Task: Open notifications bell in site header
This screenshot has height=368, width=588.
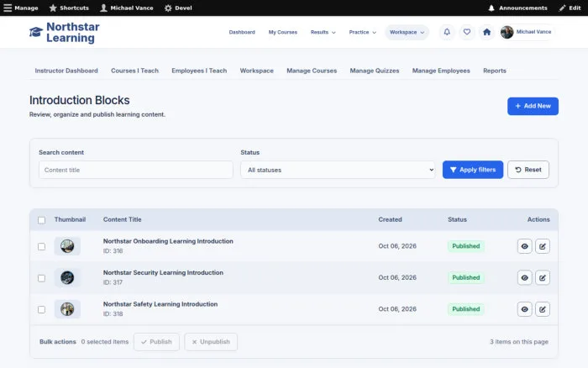Action: coord(447,32)
